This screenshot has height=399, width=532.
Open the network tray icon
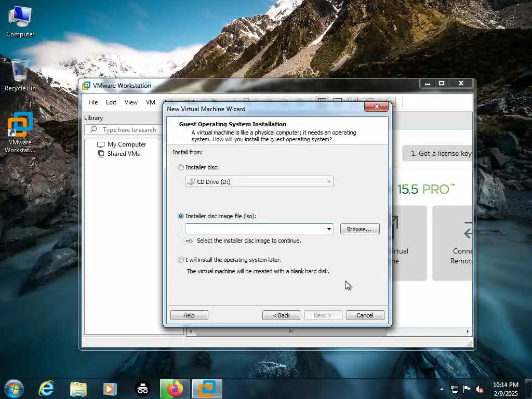[x=454, y=389]
